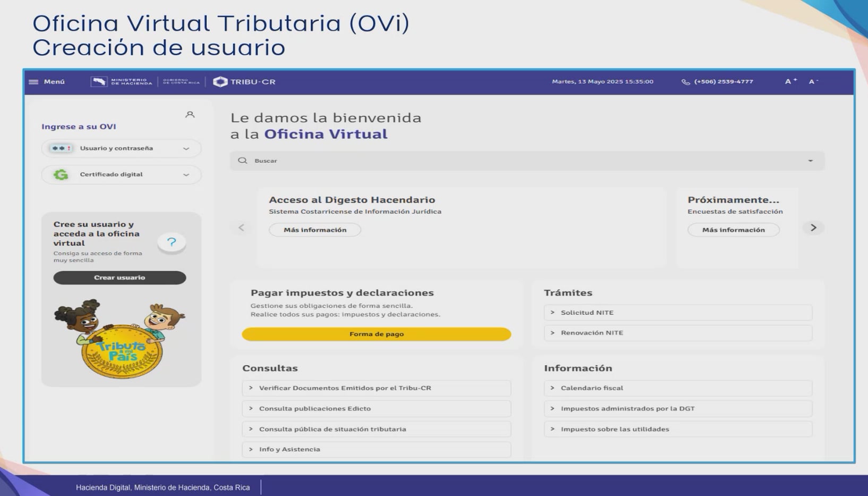Click the search magnifier icon
The image size is (868, 496).
point(243,161)
